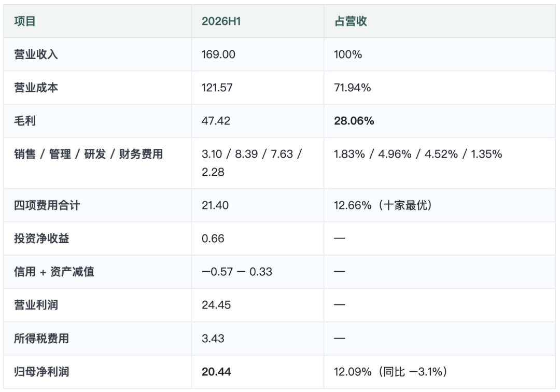The image size is (560, 392).
Task: Select the 营业收入 row label
Action: 36,54
